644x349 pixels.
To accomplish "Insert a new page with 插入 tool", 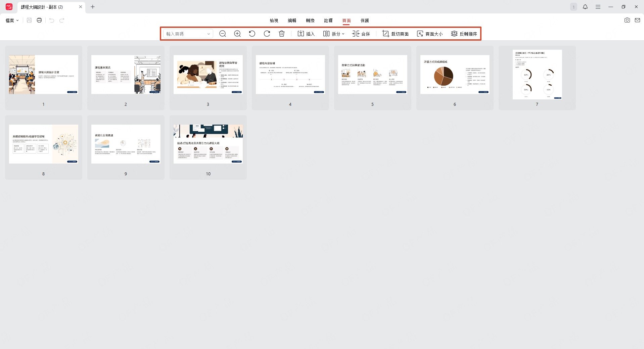I will (306, 34).
